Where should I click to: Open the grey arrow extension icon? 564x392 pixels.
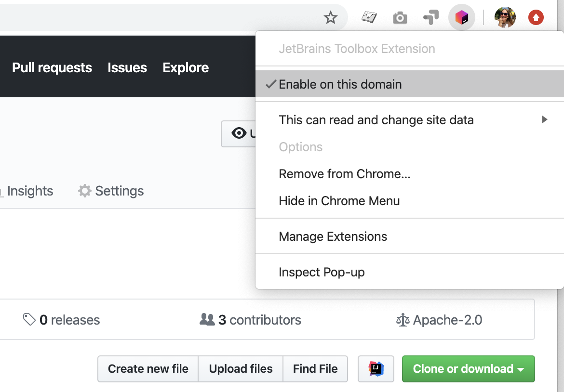[431, 17]
